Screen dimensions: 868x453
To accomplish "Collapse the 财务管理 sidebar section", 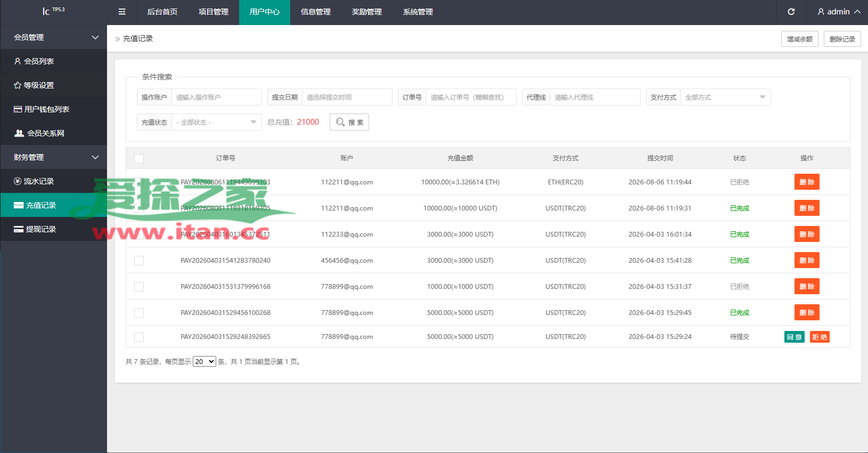I will pyautogui.click(x=53, y=157).
